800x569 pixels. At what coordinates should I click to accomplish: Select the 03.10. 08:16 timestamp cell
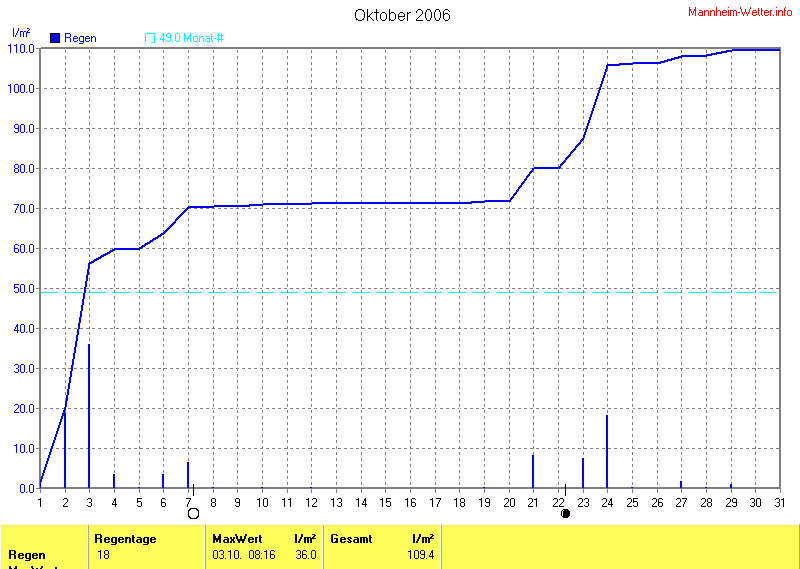(x=244, y=555)
